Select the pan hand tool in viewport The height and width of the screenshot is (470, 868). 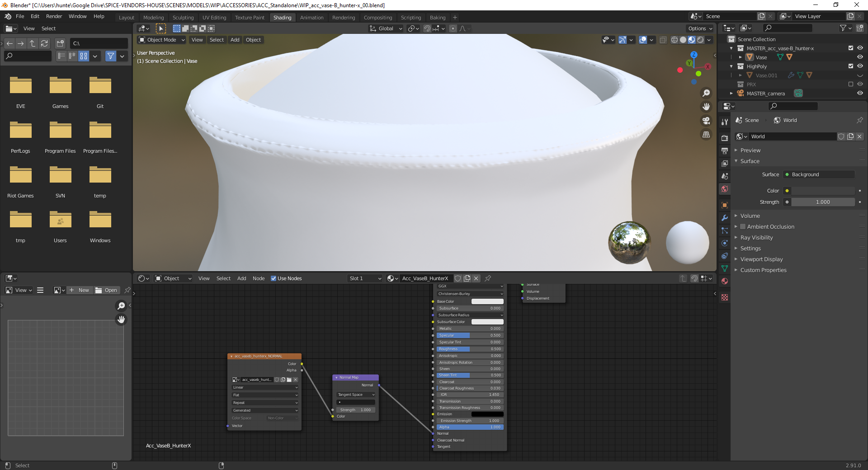click(706, 107)
